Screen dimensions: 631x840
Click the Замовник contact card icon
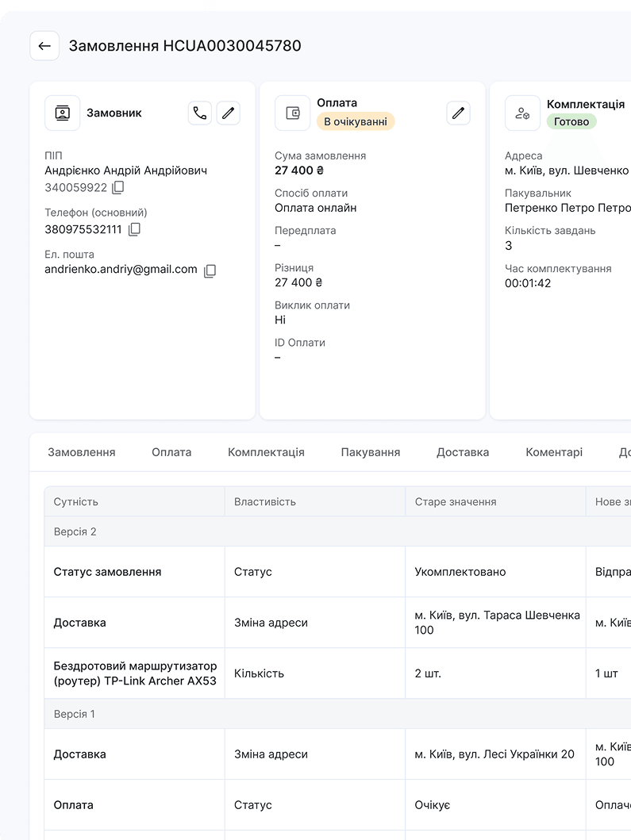click(63, 113)
